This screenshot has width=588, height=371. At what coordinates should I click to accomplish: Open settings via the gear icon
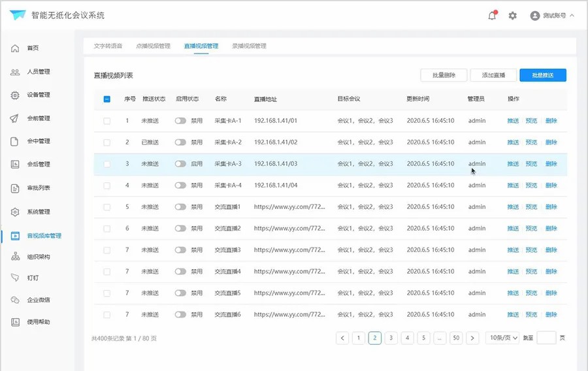click(x=513, y=16)
